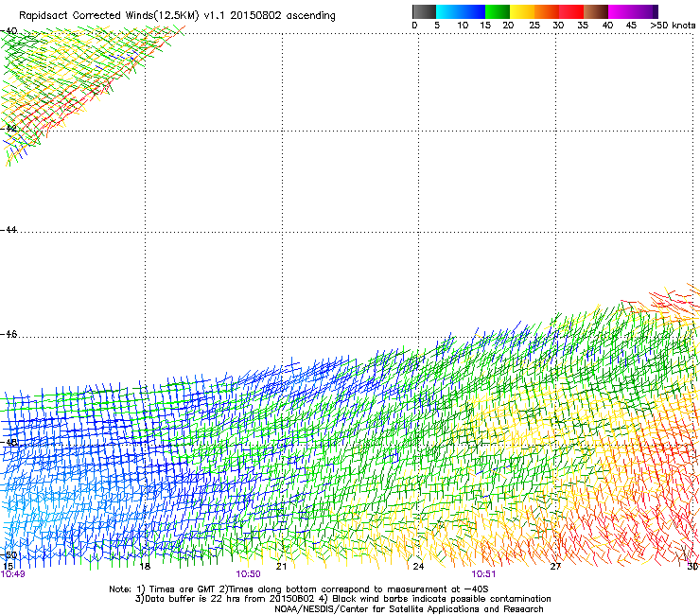
Task: Click the note about black wind barbs contamination
Action: (435, 599)
